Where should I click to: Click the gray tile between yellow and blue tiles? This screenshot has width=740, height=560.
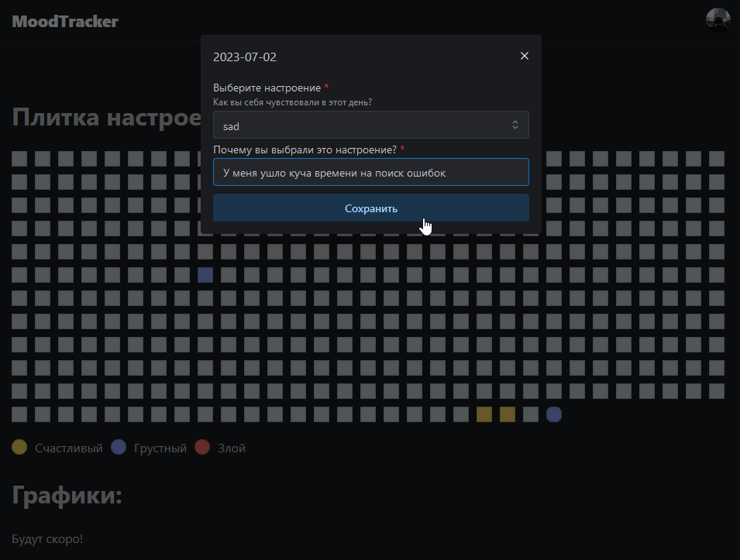tap(531, 414)
